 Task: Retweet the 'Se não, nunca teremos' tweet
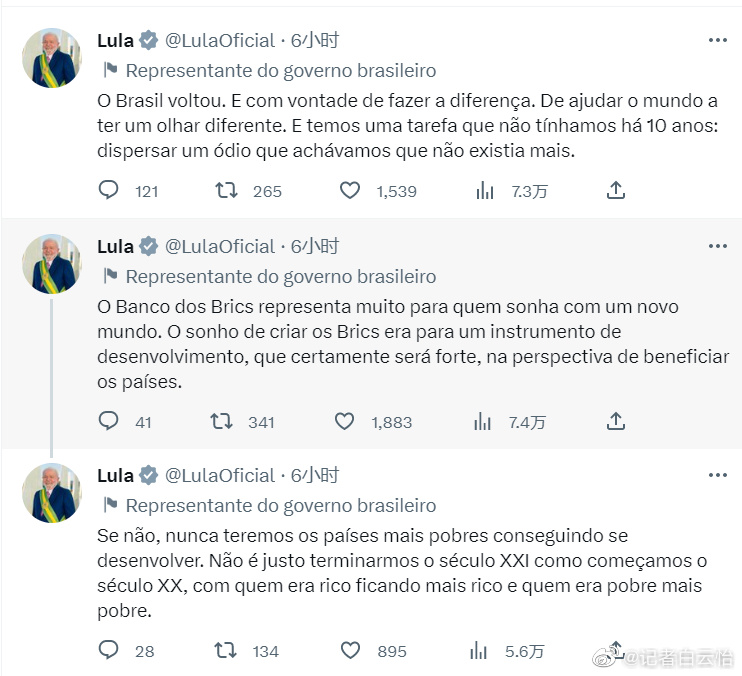pyautogui.click(x=226, y=650)
